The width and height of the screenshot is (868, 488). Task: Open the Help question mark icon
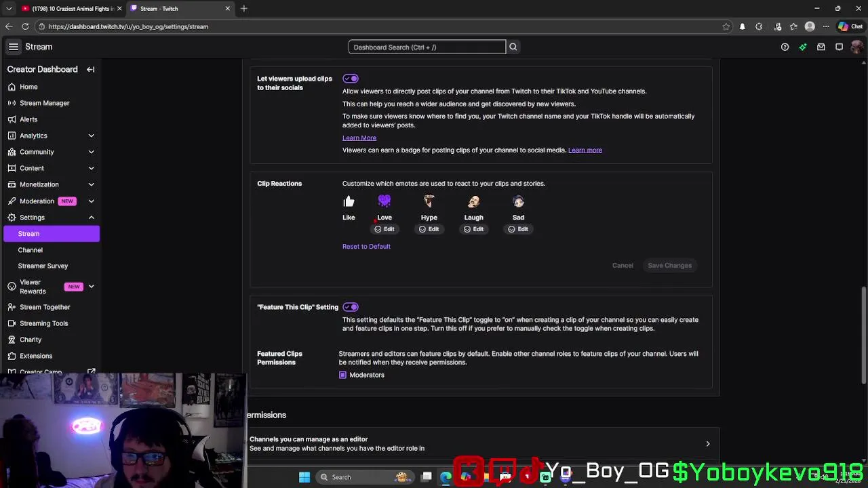point(785,47)
